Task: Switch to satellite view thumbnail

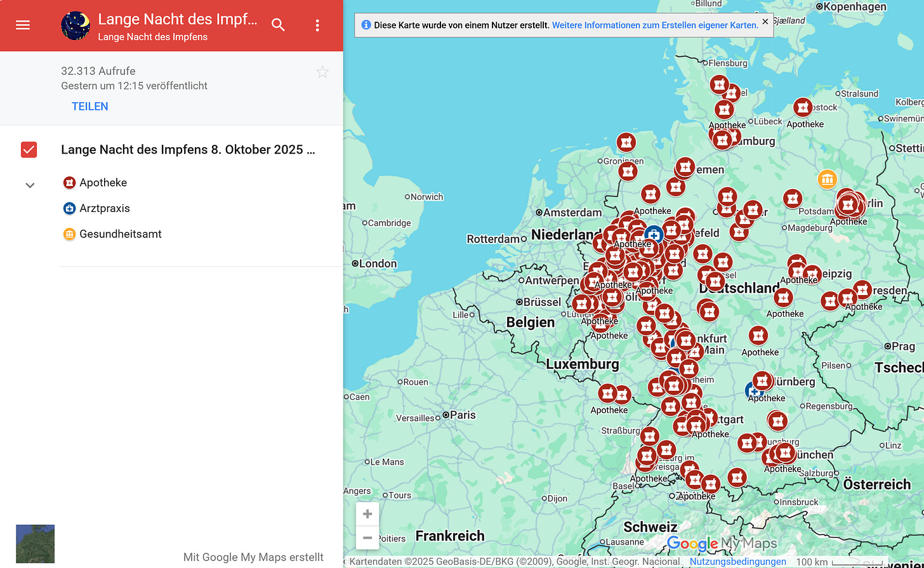Action: point(35,544)
